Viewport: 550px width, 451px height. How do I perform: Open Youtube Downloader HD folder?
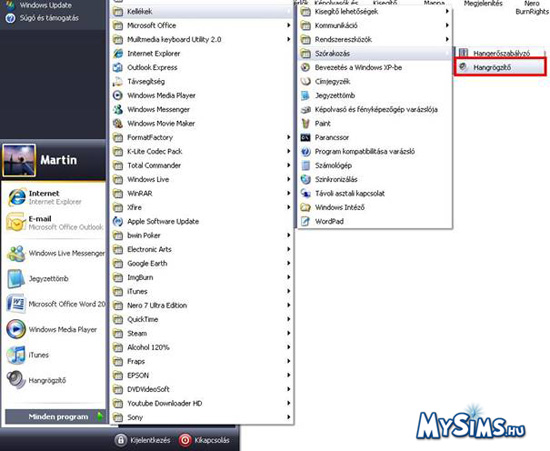(201, 403)
